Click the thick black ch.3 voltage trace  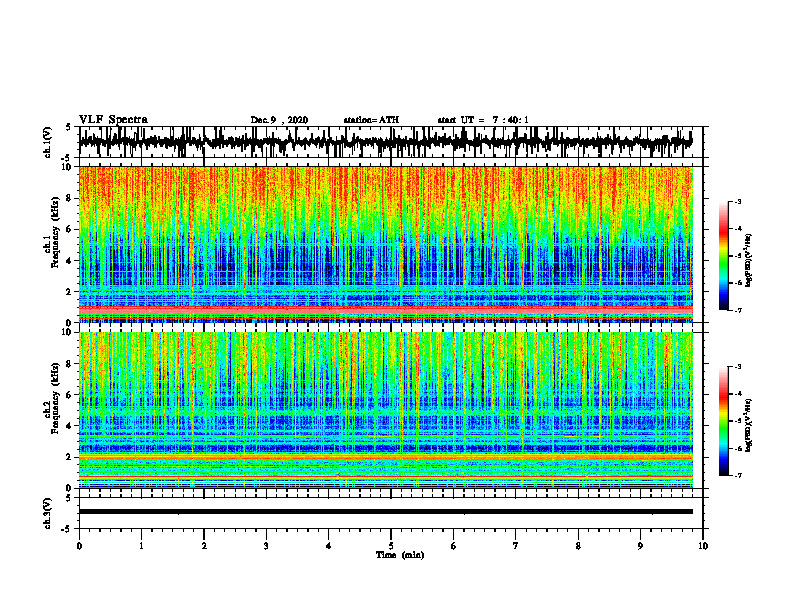(x=385, y=512)
